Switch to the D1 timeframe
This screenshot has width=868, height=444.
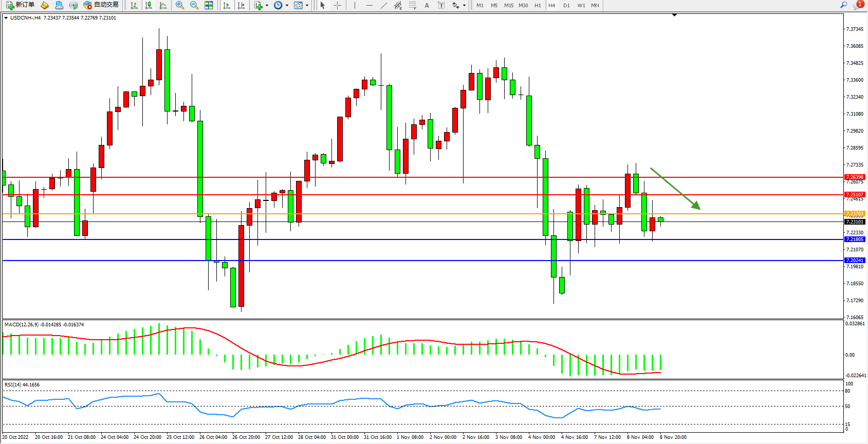[566, 5]
